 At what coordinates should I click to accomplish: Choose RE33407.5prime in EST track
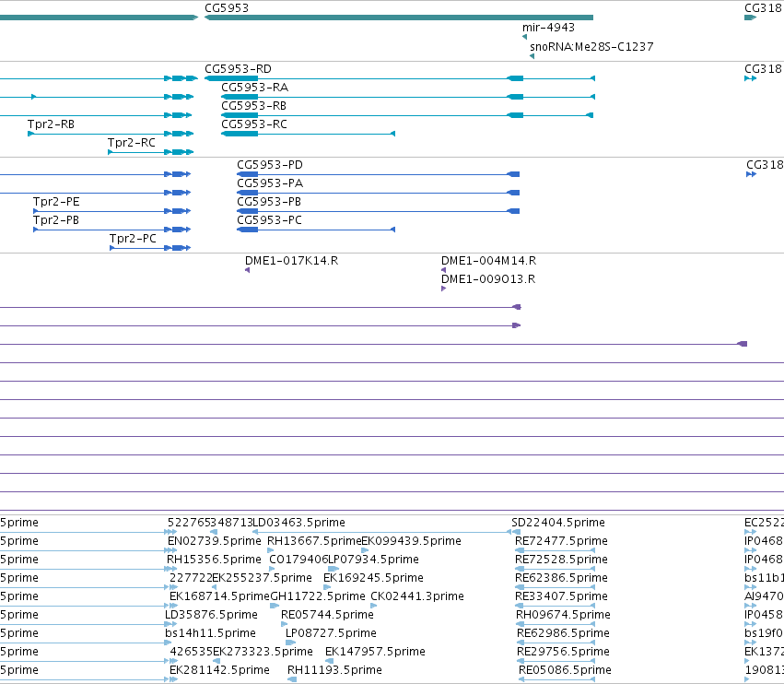pos(561,596)
